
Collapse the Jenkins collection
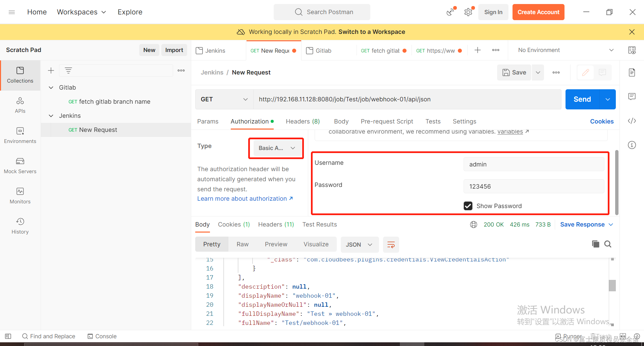point(51,116)
